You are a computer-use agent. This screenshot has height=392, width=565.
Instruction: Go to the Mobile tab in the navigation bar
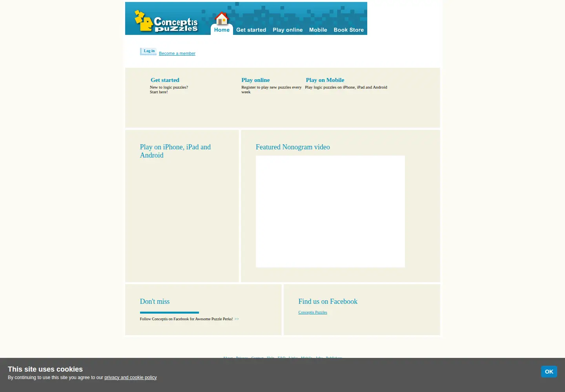[x=318, y=30]
